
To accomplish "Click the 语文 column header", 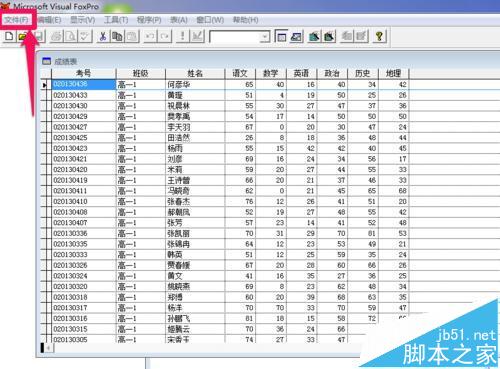I will coord(240,74).
